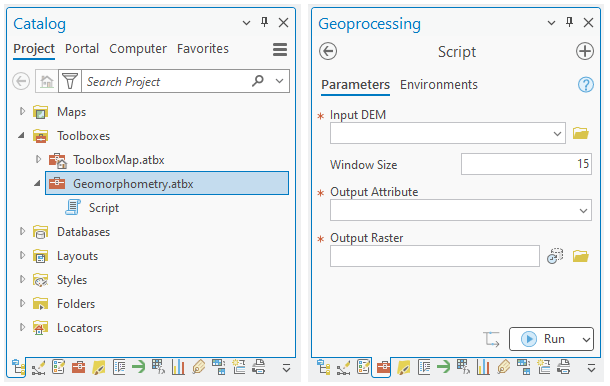Open Symbology paintbrush icon below Geoprocessing pane
The image size is (610, 386).
tap(403, 367)
